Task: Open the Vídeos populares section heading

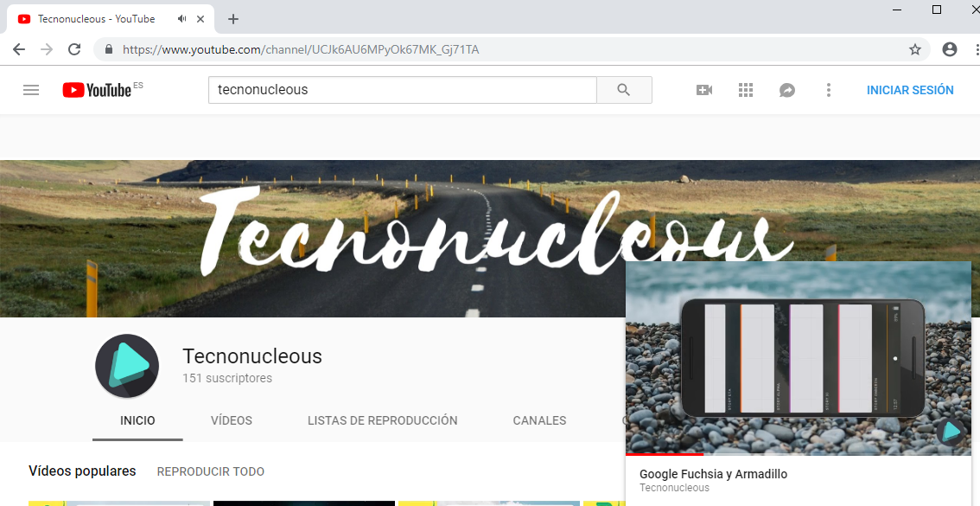Action: pyautogui.click(x=82, y=471)
